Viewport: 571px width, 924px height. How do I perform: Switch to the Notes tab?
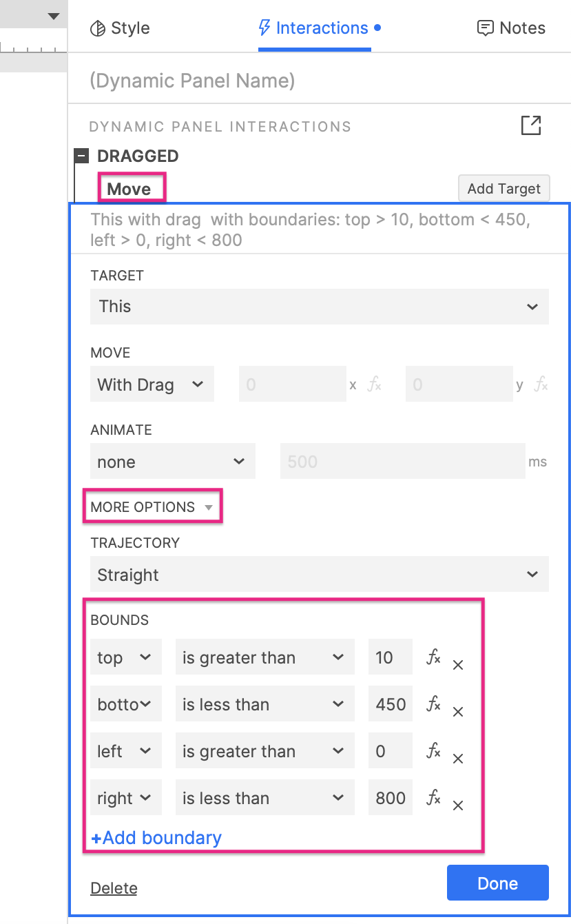511,28
